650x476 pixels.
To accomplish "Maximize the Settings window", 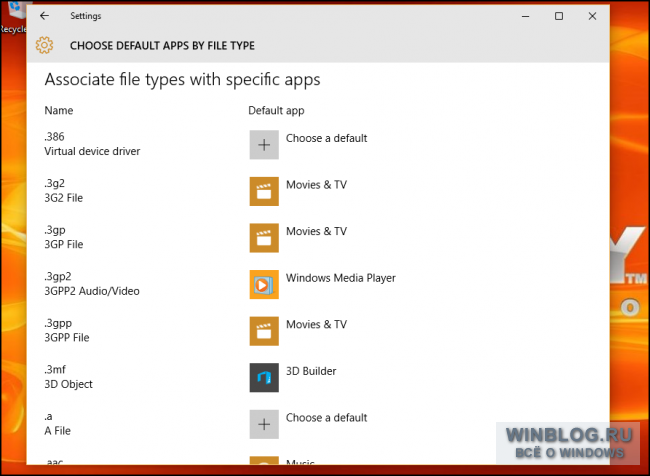I will click(559, 16).
